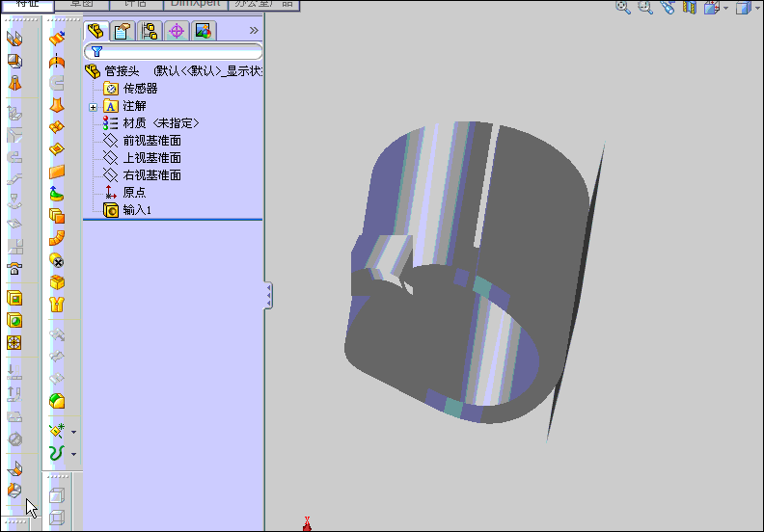Click the Reference Geometry star icon

pos(57,431)
